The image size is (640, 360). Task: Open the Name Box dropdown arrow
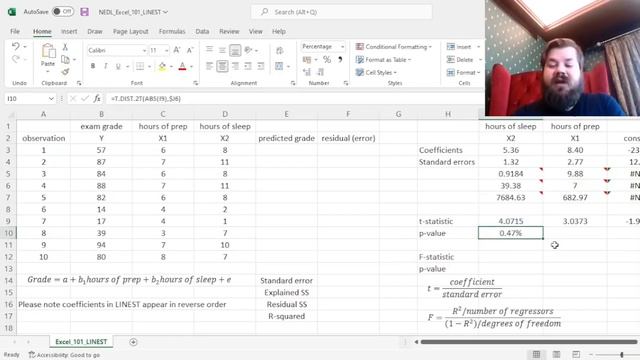[51, 98]
